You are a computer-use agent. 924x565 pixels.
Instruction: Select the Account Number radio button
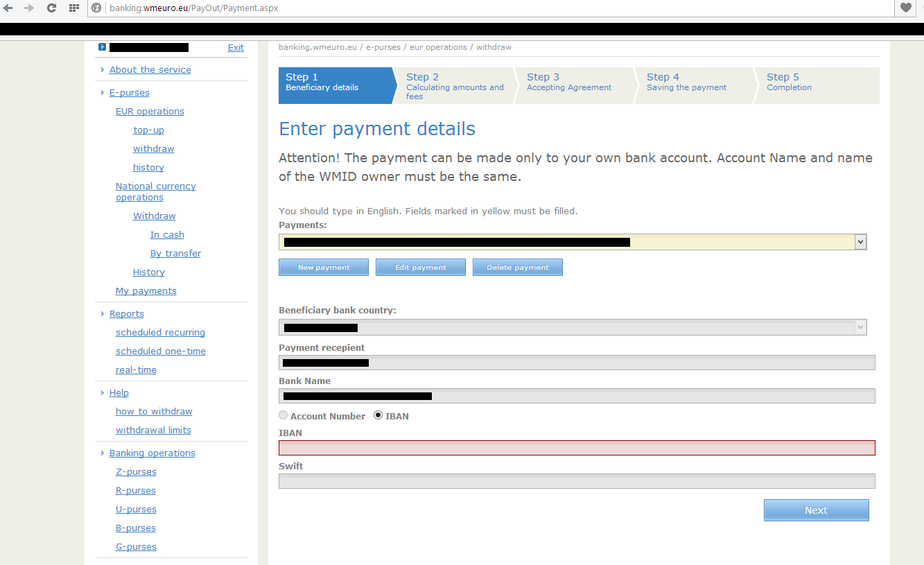pyautogui.click(x=283, y=415)
